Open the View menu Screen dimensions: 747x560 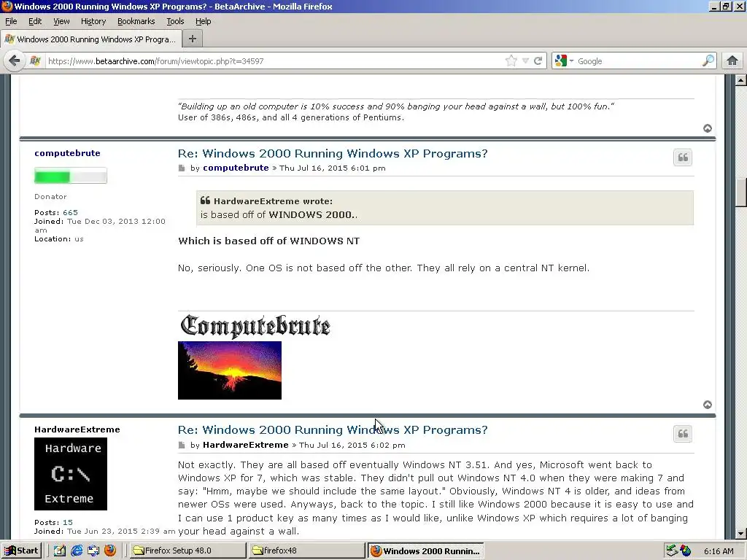pyautogui.click(x=61, y=21)
